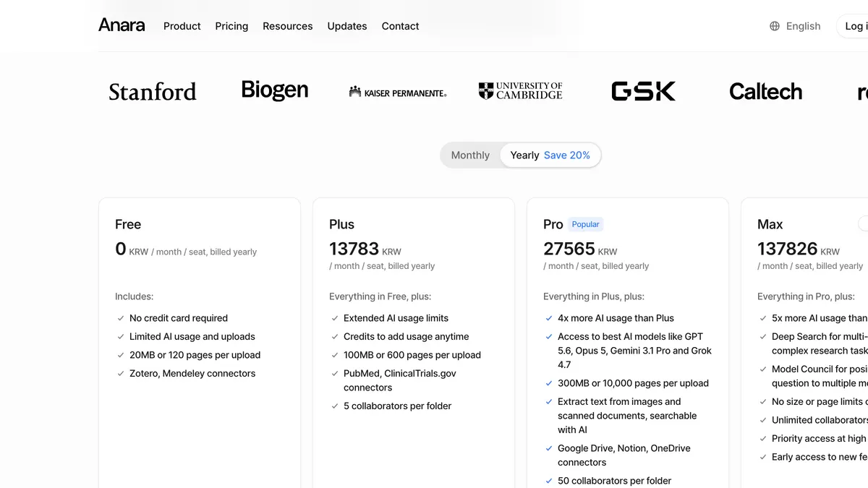This screenshot has height=488, width=868.
Task: Click the Plus plan title
Action: 341,224
